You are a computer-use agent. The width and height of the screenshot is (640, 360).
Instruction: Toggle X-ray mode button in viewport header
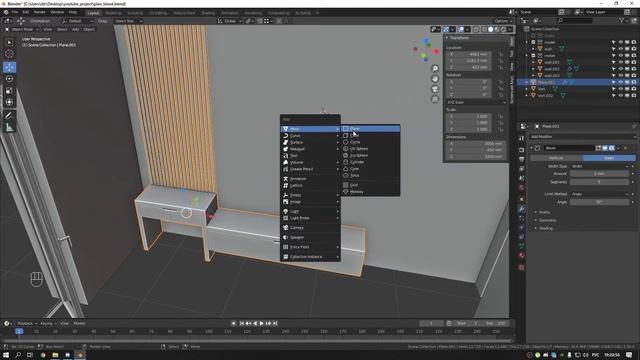pyautogui.click(x=476, y=29)
